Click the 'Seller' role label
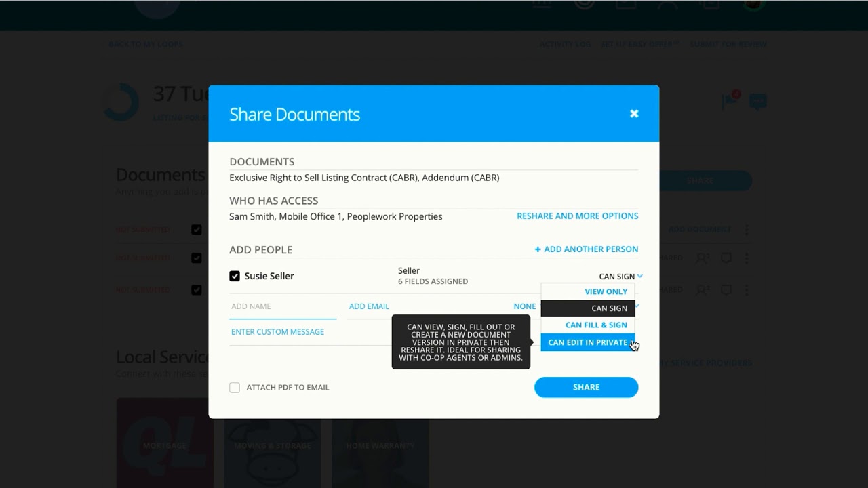The image size is (868, 488). click(x=409, y=271)
